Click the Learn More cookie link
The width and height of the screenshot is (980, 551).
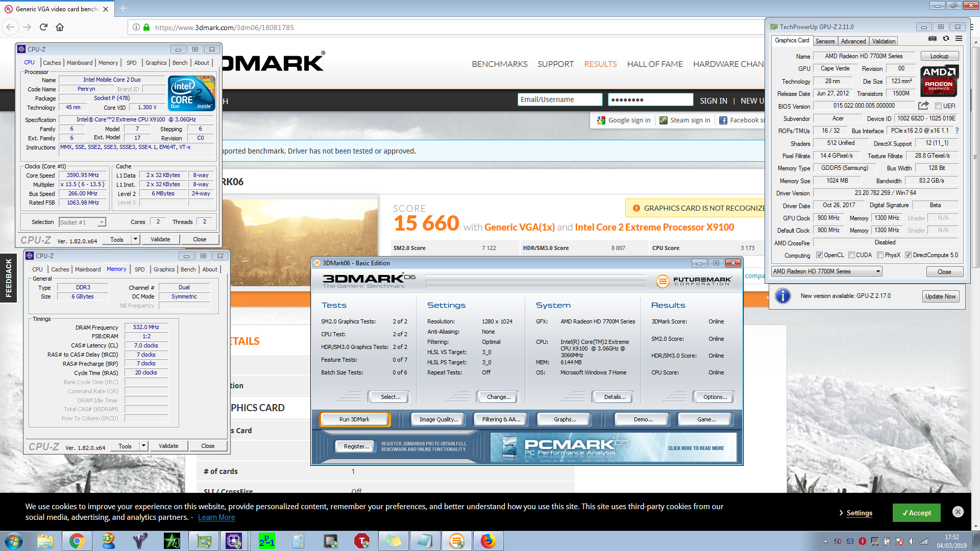[x=216, y=517]
